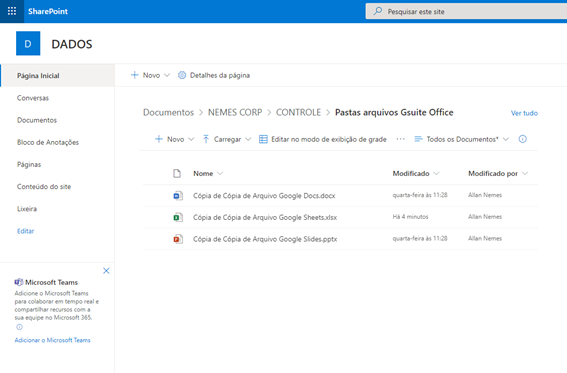The width and height of the screenshot is (567, 373).
Task: Click the SharePoint home link
Action: [x=48, y=11]
